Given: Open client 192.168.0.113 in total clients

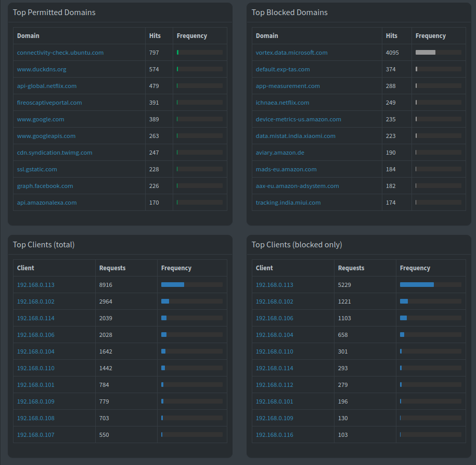Looking at the screenshot, I should (x=35, y=285).
